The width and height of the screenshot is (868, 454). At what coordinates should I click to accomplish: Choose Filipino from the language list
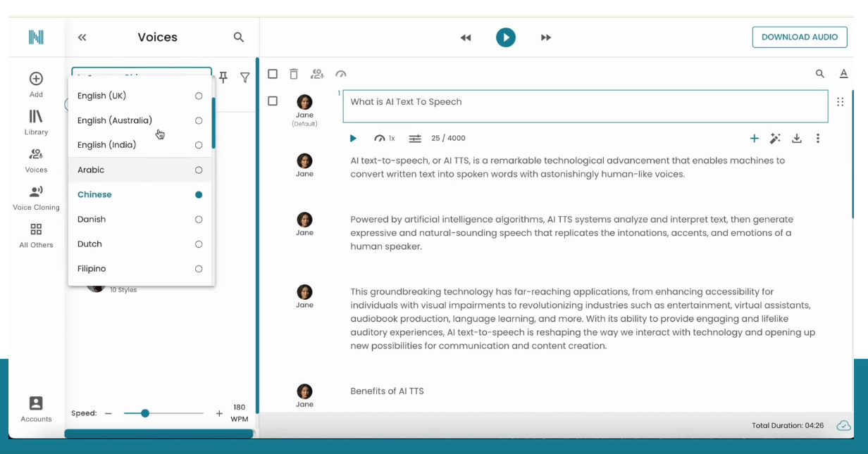[92, 269]
